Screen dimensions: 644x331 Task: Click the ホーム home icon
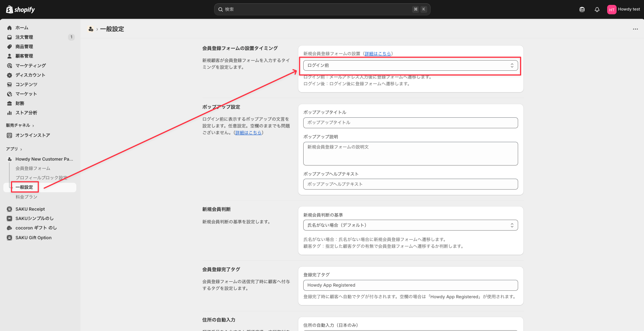click(9, 28)
